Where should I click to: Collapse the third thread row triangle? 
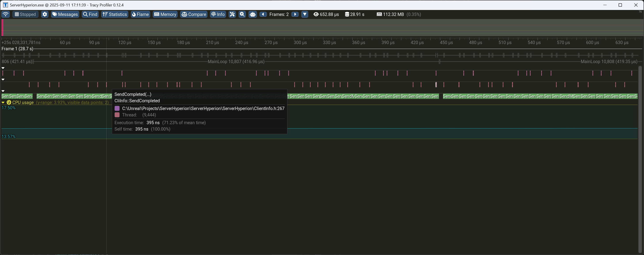3,91
